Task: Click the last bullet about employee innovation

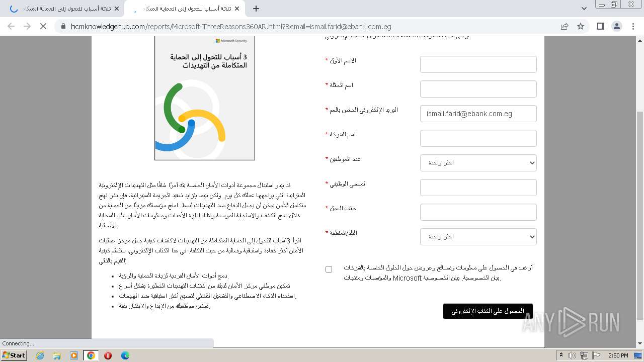Action: coord(165,306)
